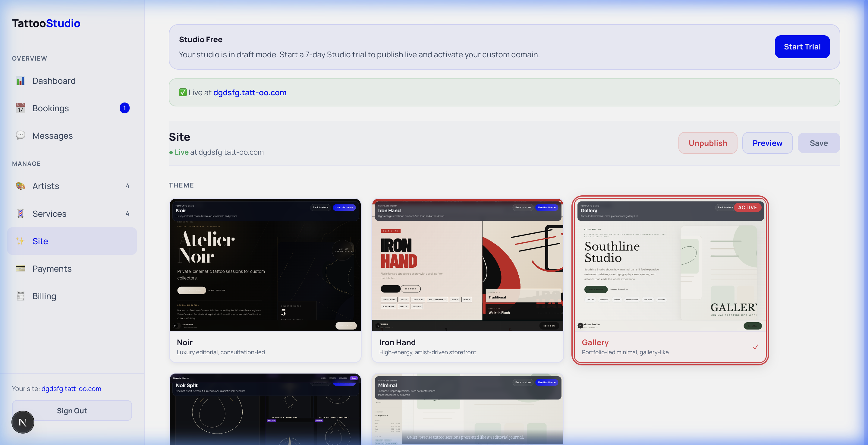Open the Billing receipt icon

[x=20, y=296]
